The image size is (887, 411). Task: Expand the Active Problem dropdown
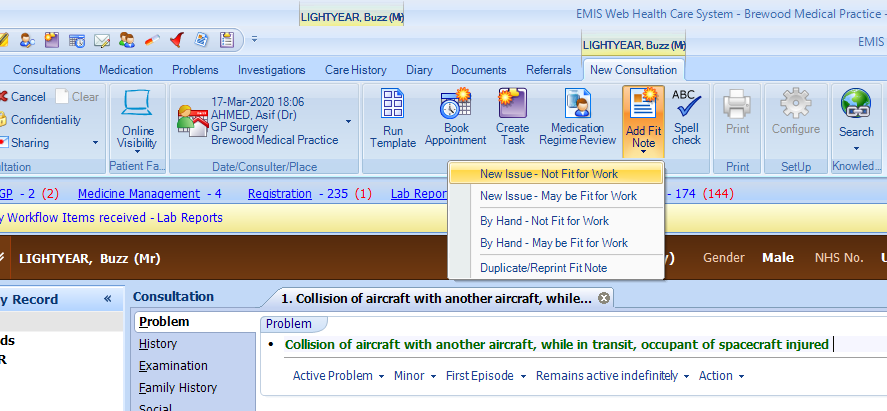click(339, 376)
